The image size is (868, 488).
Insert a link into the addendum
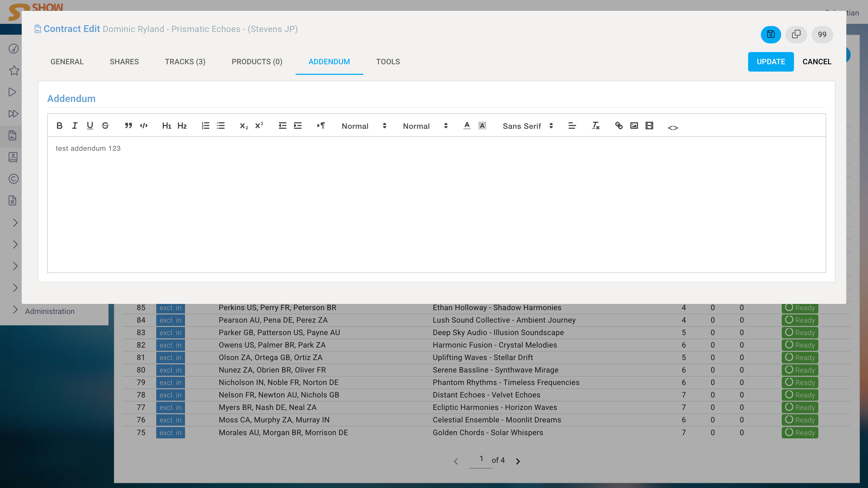(619, 126)
